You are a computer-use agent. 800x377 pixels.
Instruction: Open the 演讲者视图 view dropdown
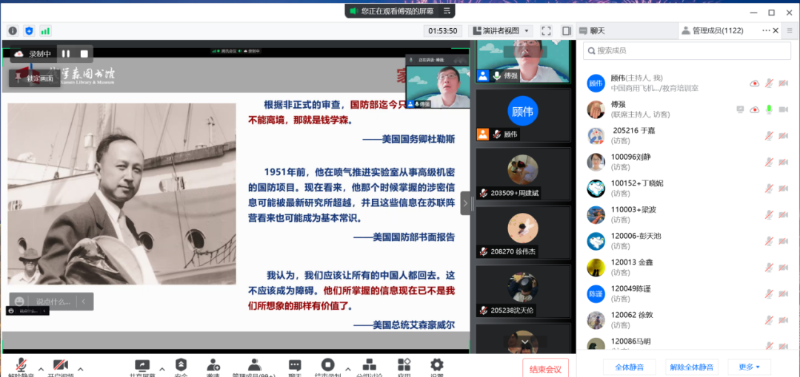click(x=500, y=31)
